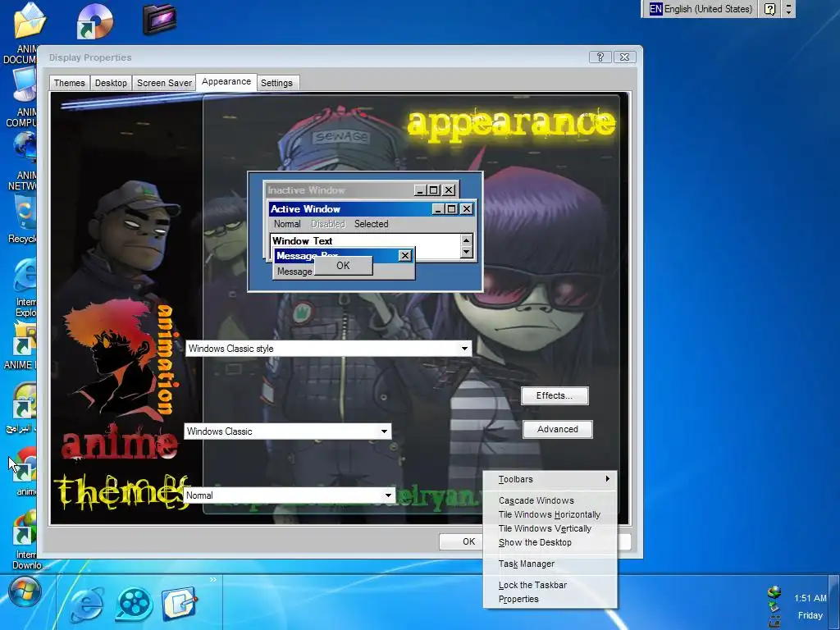Image resolution: width=840 pixels, height=630 pixels.
Task: Click Selected in the preview menu
Action: point(372,224)
